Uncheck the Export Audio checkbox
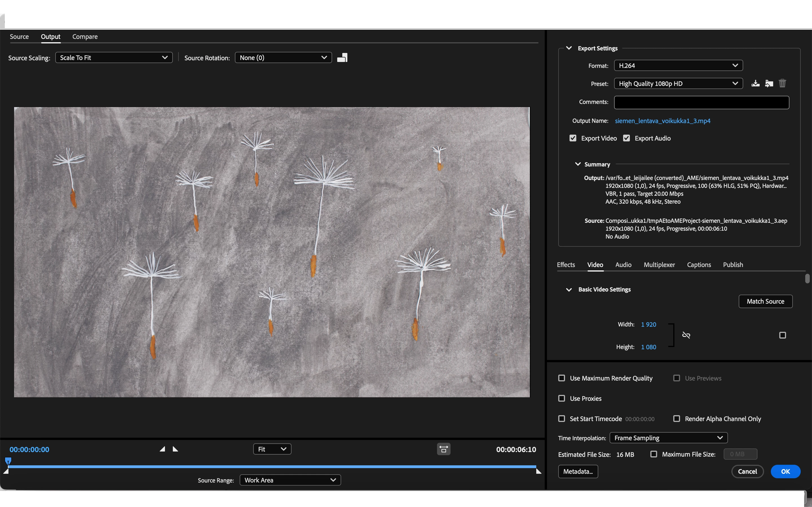 [x=626, y=138]
